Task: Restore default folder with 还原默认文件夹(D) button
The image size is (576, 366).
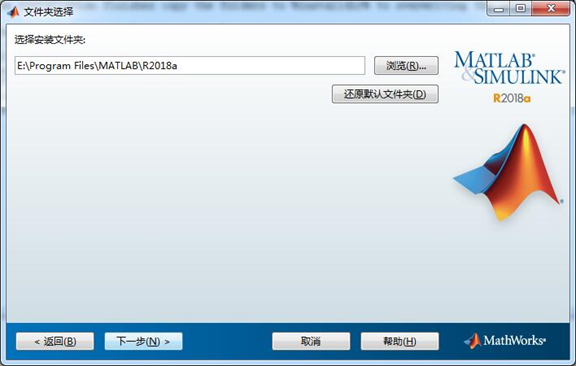Action: (385, 94)
